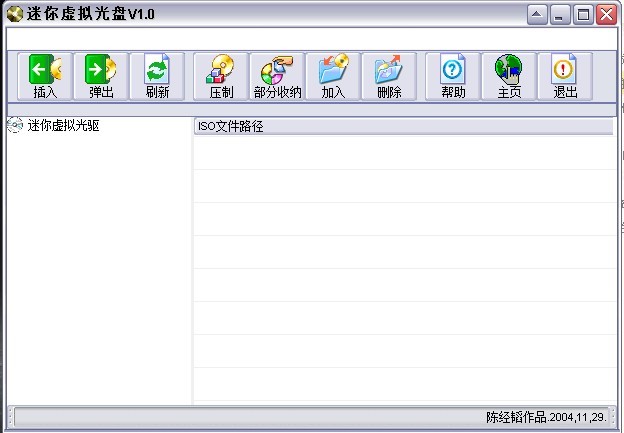The height and width of the screenshot is (433, 624).
Task: Refresh the list with the 刷新 icon
Action: coord(157,76)
